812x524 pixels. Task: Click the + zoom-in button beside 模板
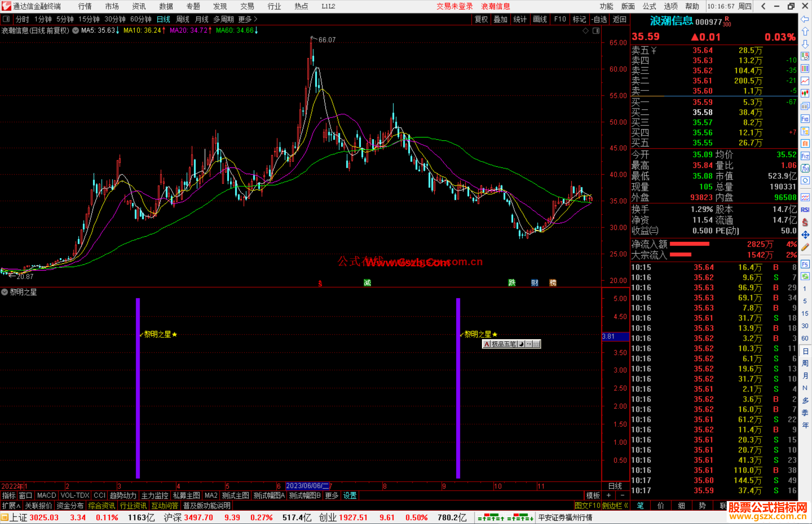(x=609, y=495)
